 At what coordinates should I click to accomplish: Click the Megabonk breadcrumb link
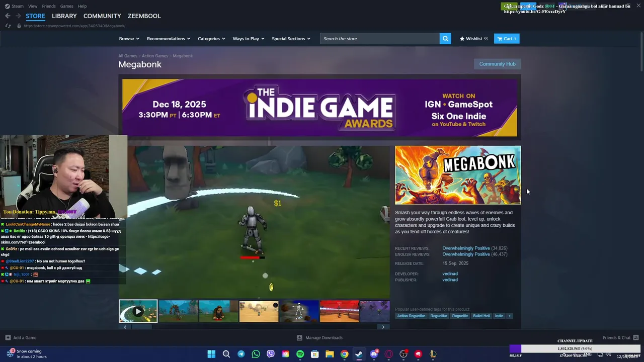point(183,56)
